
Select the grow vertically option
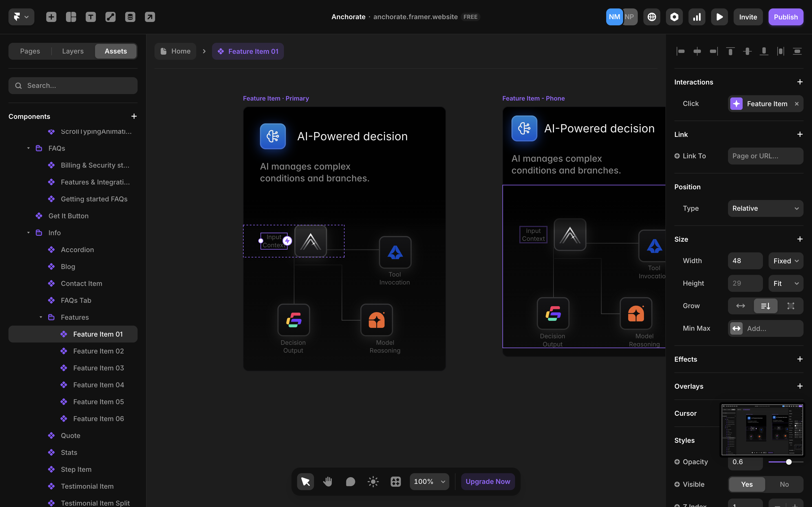[x=765, y=306]
